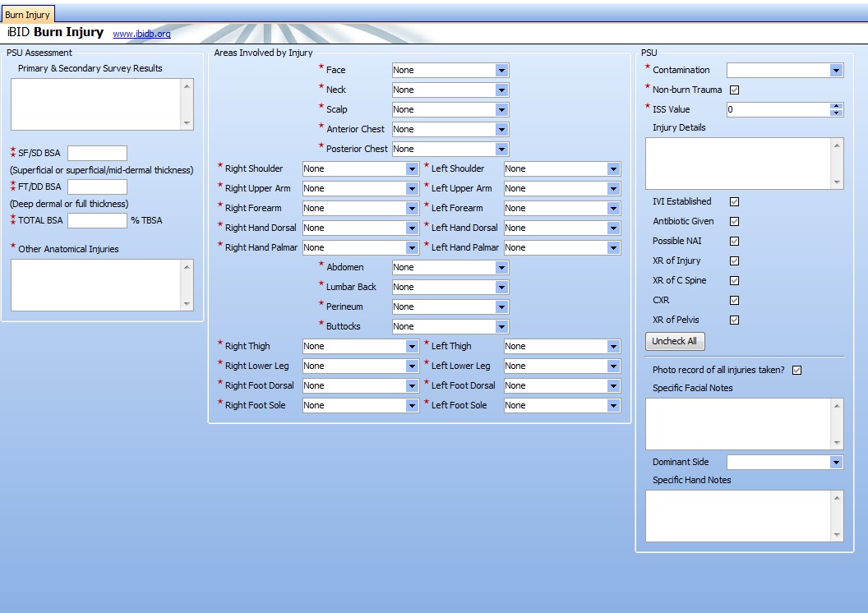This screenshot has height=613, width=868.
Task: Click the SF/SD BSA input field
Action: click(x=97, y=154)
